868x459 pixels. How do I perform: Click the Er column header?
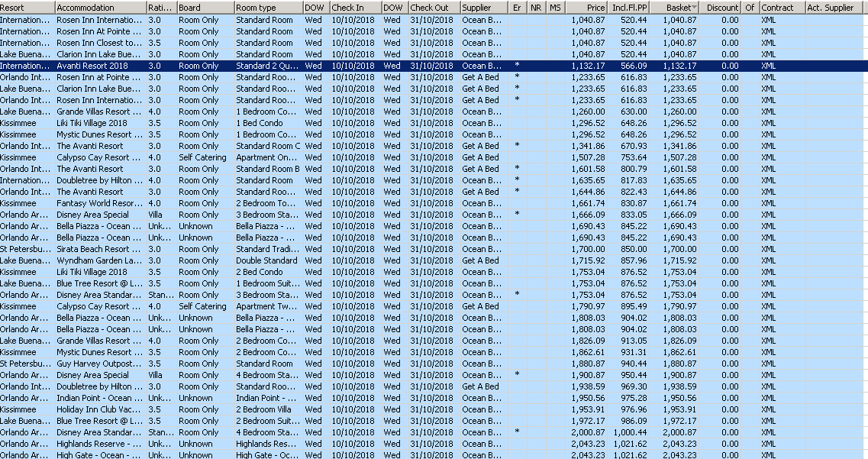518,7
